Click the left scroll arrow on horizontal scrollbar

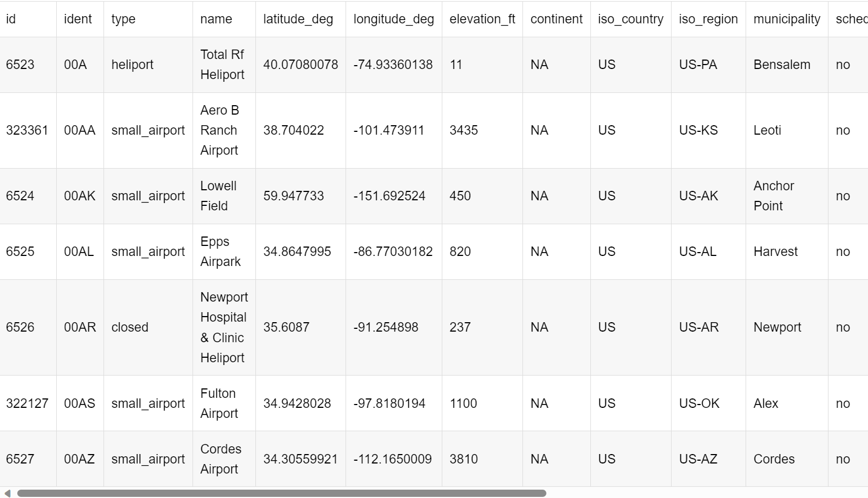tap(7, 493)
